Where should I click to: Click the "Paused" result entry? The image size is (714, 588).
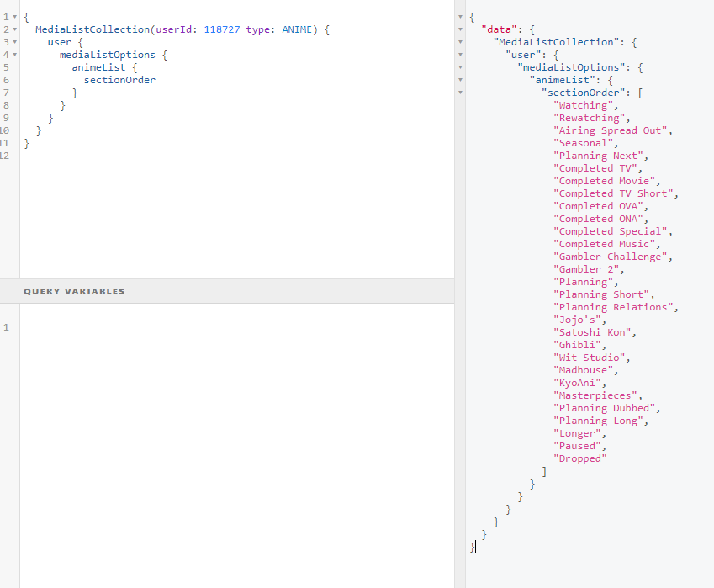tap(578, 446)
